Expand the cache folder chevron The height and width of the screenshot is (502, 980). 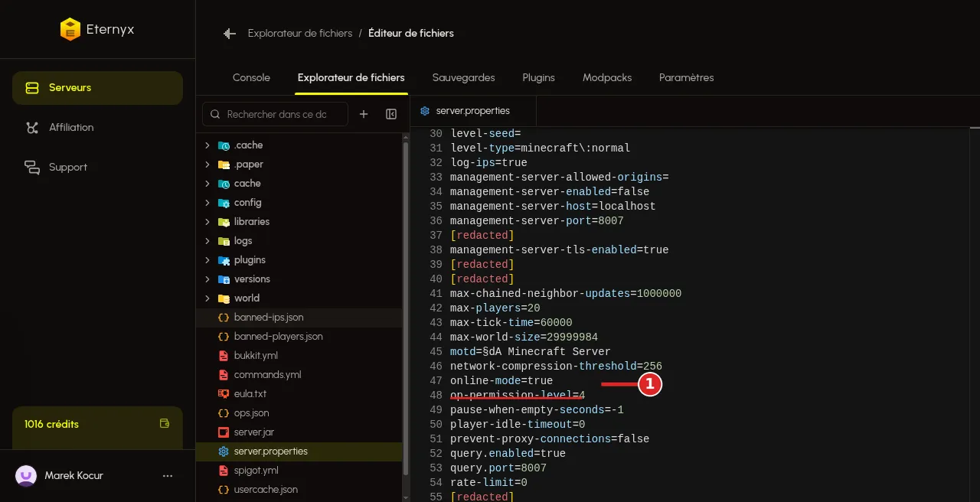click(x=207, y=184)
